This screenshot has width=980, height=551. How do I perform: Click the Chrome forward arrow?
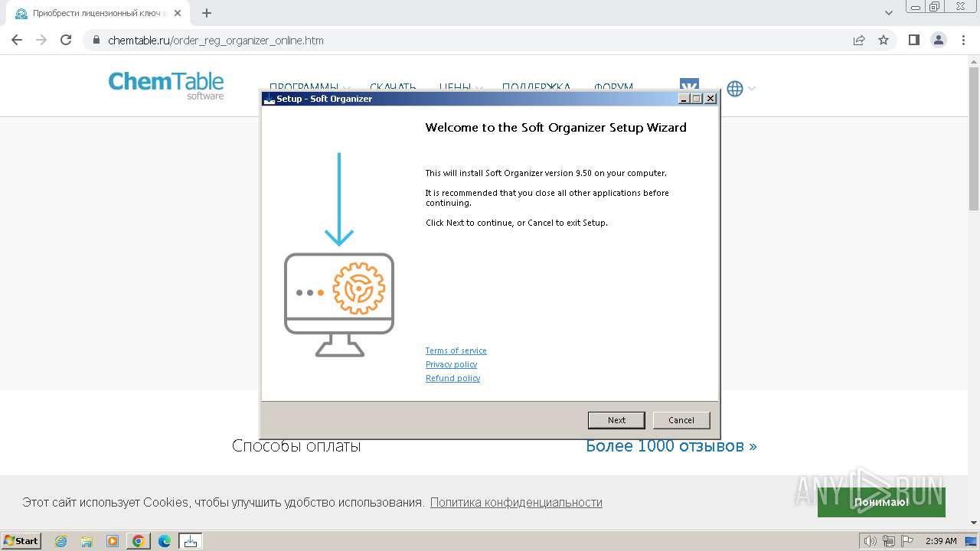click(41, 40)
